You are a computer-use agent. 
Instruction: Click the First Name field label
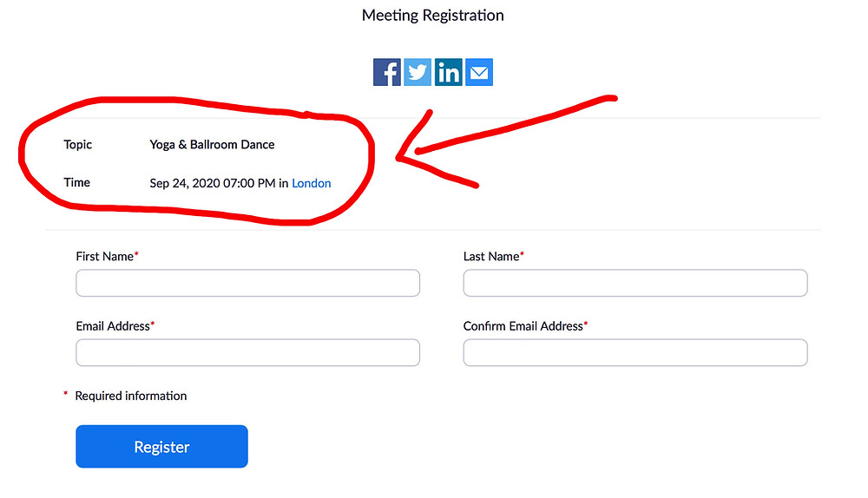pyautogui.click(x=107, y=256)
